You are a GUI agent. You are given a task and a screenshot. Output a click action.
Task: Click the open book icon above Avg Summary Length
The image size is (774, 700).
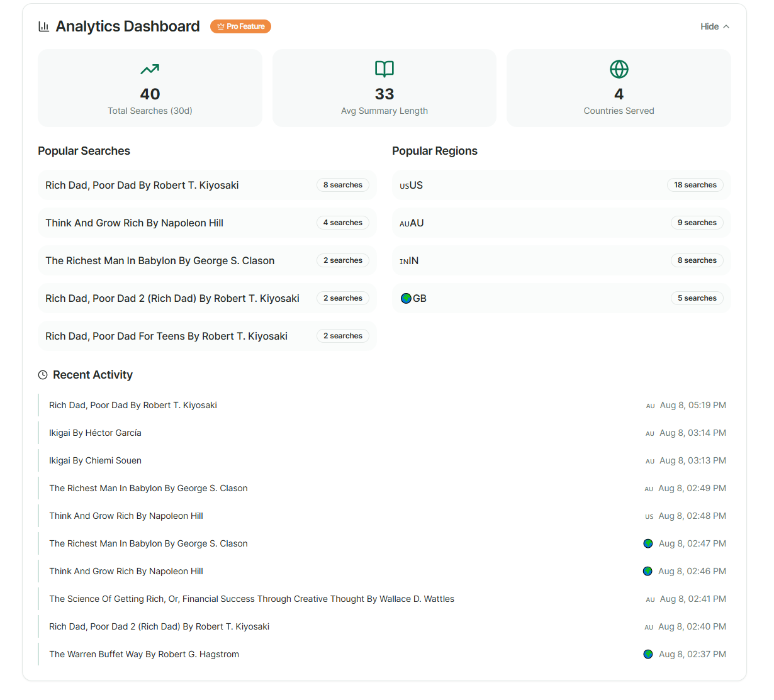coord(384,69)
